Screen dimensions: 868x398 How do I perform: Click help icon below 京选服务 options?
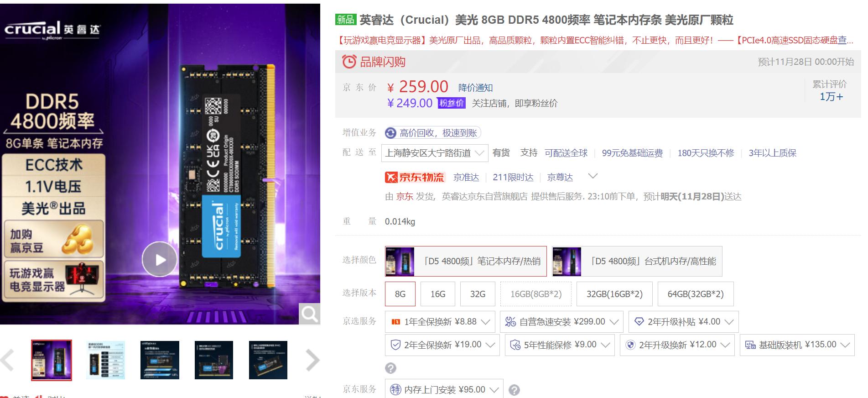tap(390, 368)
